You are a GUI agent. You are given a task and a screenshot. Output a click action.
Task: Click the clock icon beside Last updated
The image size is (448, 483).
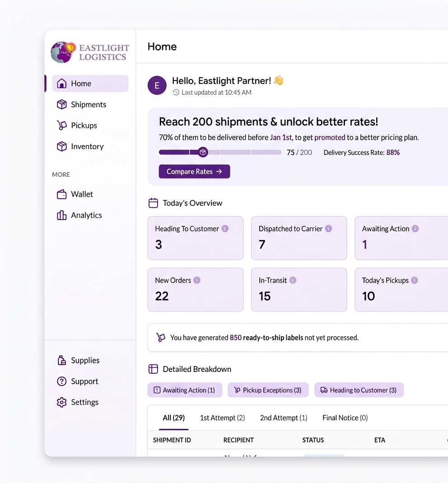176,93
